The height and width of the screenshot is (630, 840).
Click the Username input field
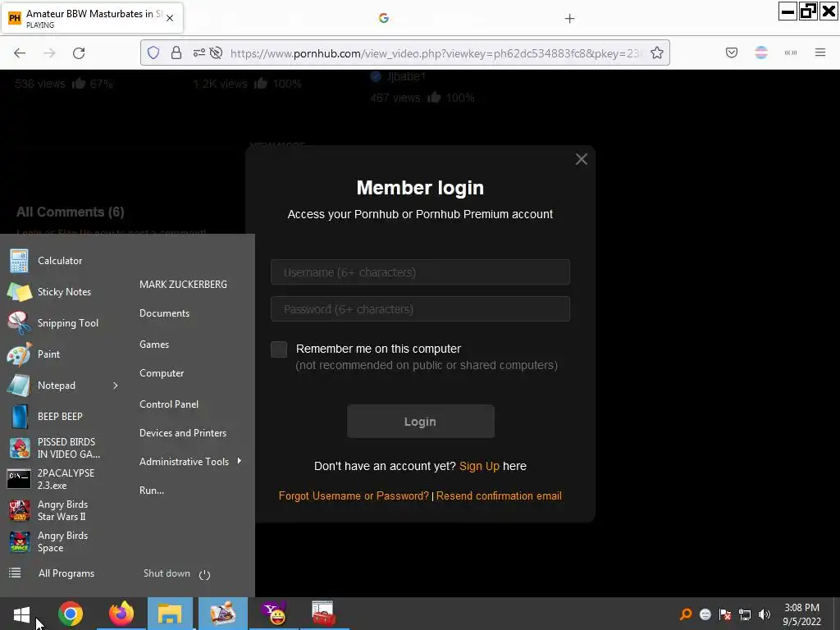420,272
